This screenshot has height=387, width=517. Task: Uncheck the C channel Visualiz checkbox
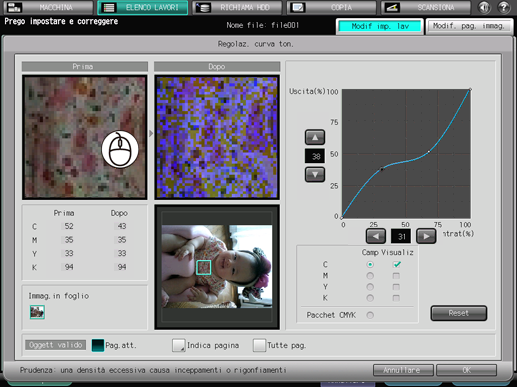396,265
